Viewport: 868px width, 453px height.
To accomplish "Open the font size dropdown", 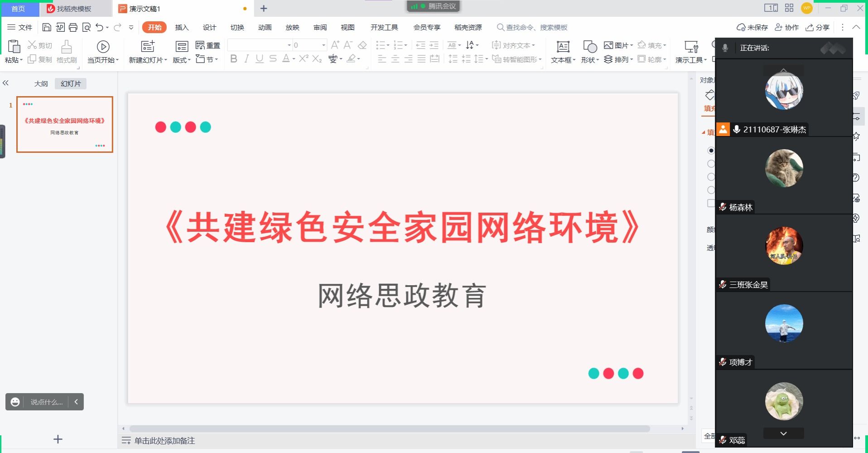I will [323, 45].
